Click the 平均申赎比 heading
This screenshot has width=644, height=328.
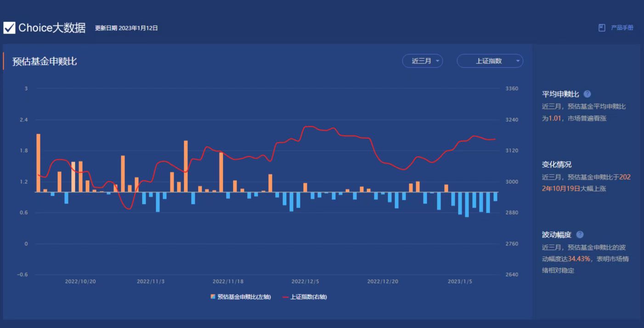[560, 94]
